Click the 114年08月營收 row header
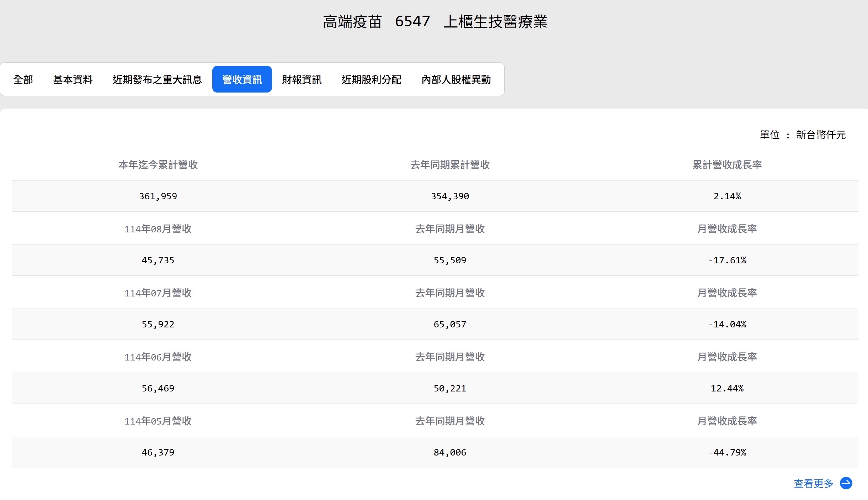The image size is (868, 500). point(158,229)
